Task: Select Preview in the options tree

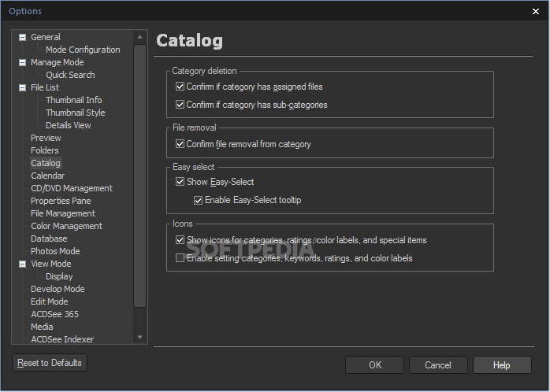Action: (46, 138)
